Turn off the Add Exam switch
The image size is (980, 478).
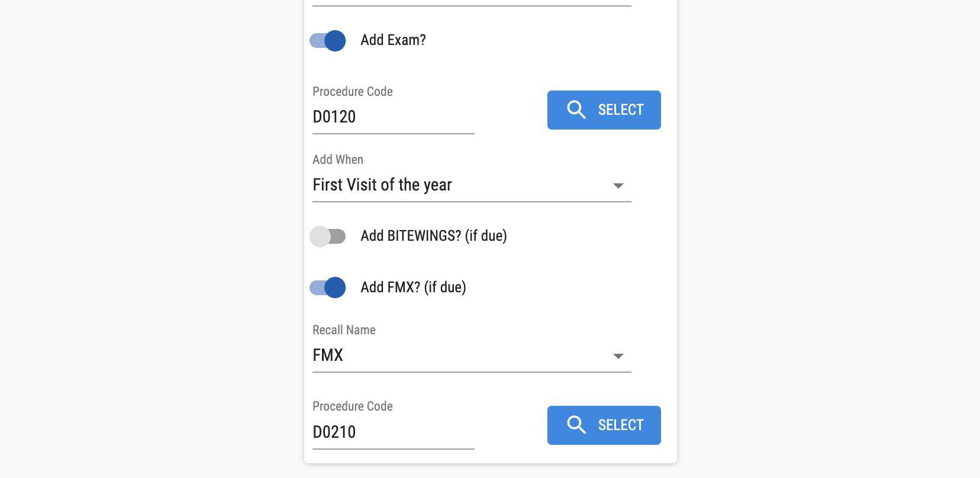point(328,41)
